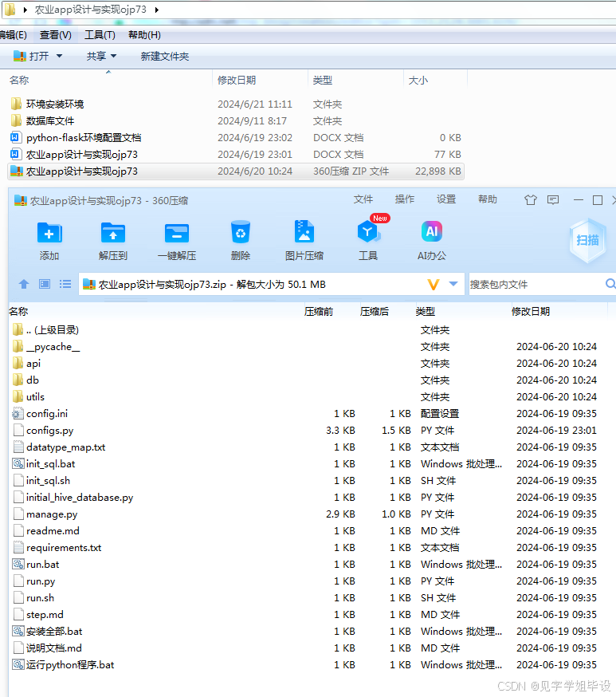Select the .. (上级目录) row
The width and height of the screenshot is (616, 697).
tap(308, 330)
